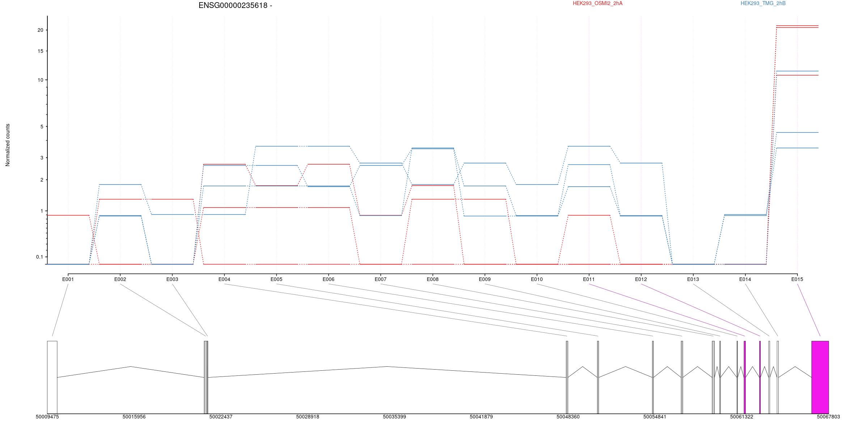Click the y-axis tick value 0.1
The width and height of the screenshot is (868, 434).
tap(39, 257)
